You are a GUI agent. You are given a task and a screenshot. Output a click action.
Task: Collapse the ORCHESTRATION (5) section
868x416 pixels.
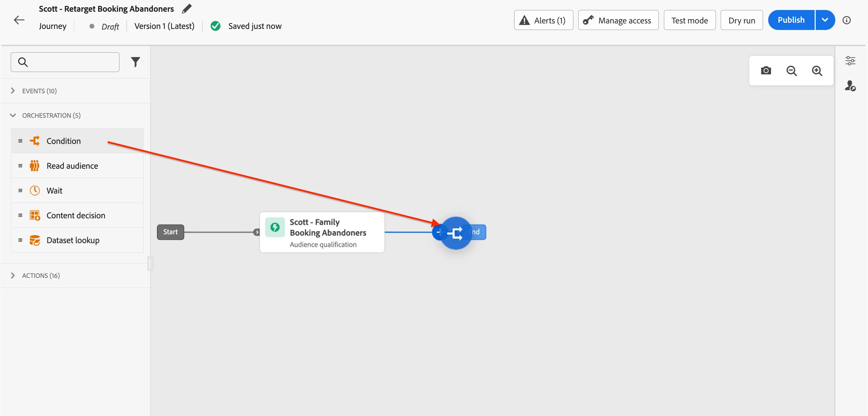[76, 115]
